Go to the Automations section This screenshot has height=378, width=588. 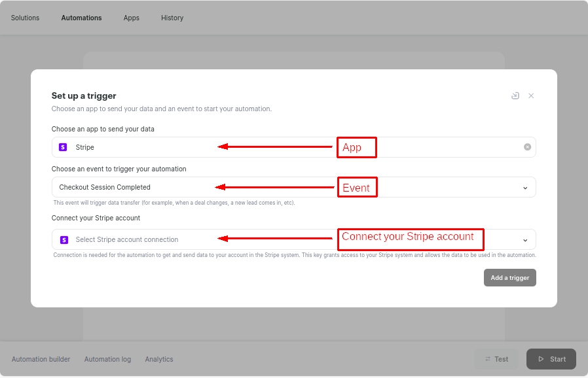pyautogui.click(x=81, y=18)
